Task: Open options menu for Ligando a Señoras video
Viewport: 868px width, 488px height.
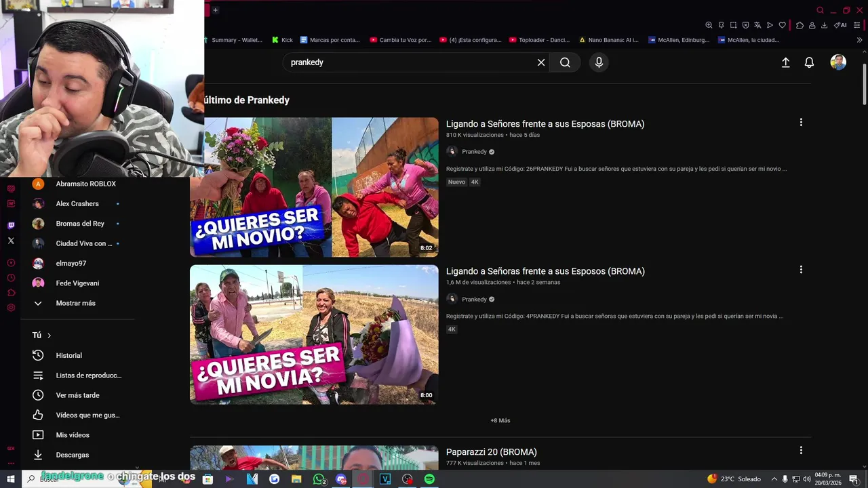Action: [801, 270]
